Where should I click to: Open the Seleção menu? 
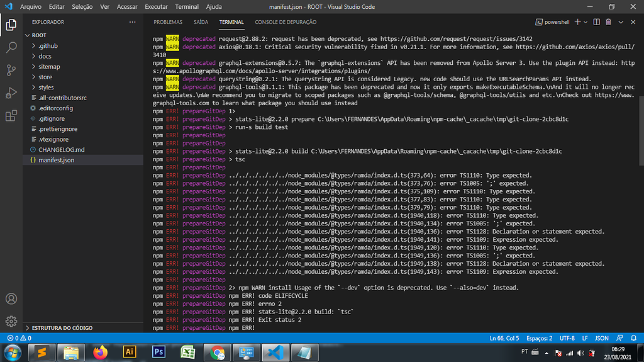(82, 6)
